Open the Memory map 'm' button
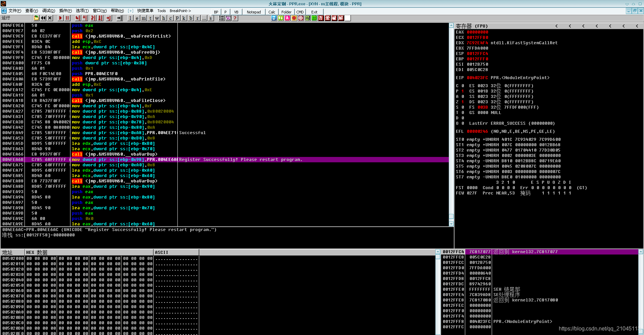644x335 pixels. pos(144,18)
